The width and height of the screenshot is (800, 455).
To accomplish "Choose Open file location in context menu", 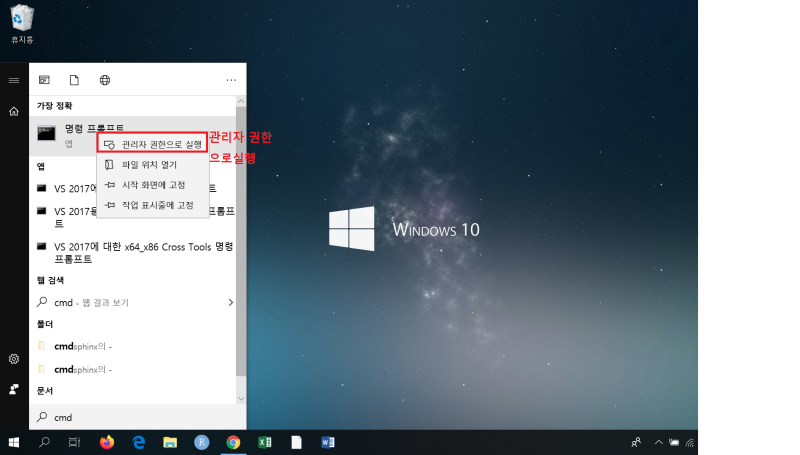I will point(153,165).
